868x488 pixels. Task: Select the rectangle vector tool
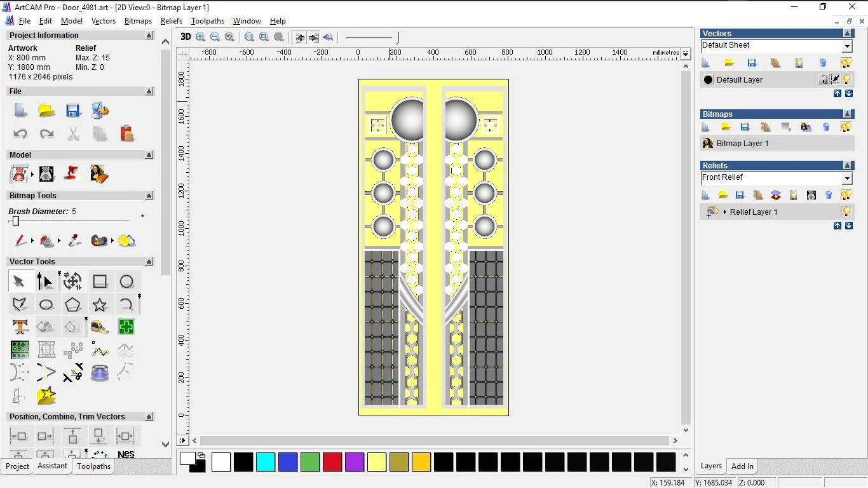click(x=100, y=281)
